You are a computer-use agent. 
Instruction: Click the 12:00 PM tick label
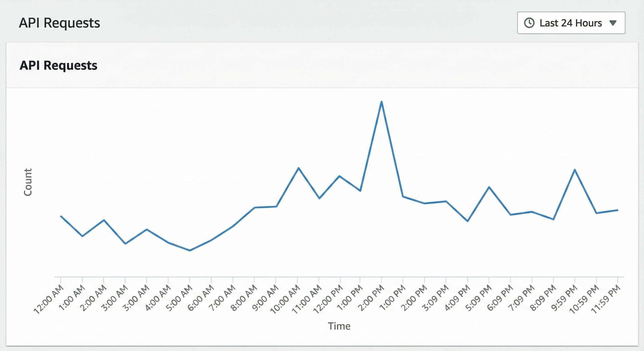click(328, 299)
